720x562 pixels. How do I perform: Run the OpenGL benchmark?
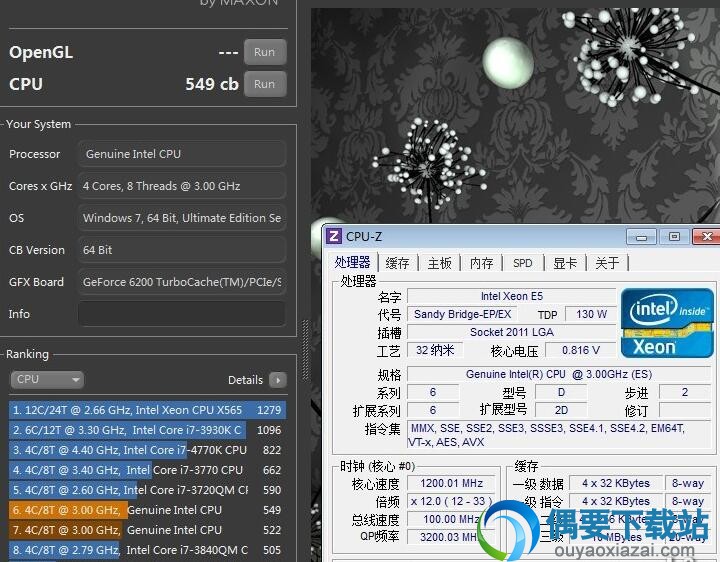tap(265, 52)
